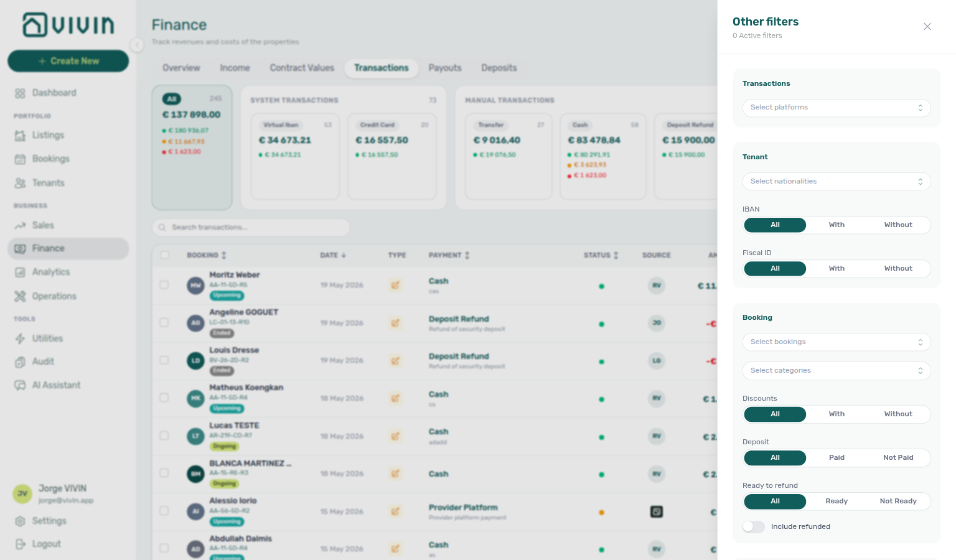
Task: Toggle the Include refunded switch
Action: point(753,527)
